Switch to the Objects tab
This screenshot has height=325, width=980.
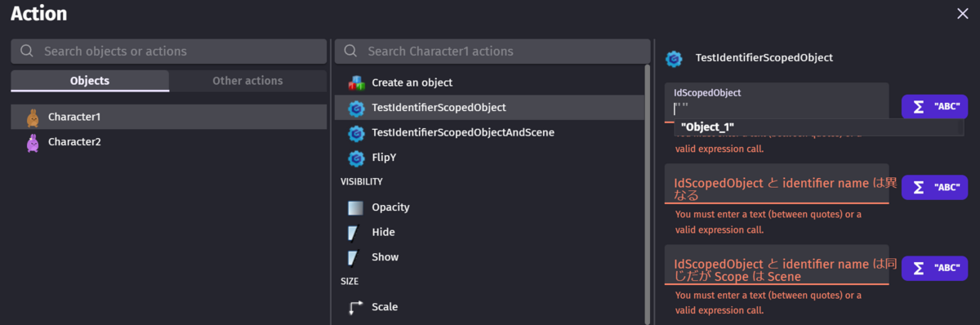pos(90,81)
